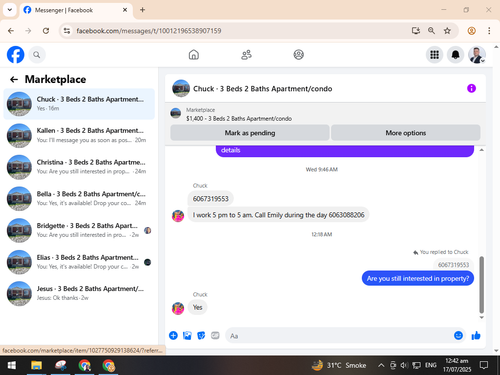Screen dimensions: 500x375
Task: Click the More options button
Action: click(x=406, y=133)
